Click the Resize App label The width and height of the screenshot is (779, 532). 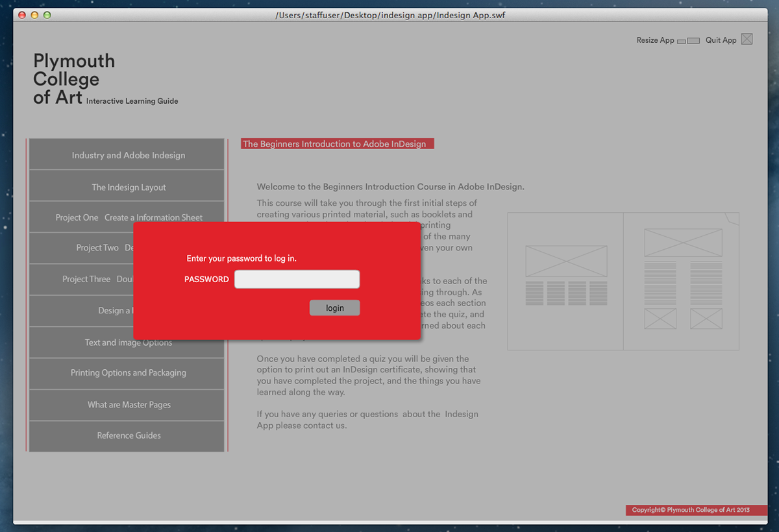[x=655, y=40]
